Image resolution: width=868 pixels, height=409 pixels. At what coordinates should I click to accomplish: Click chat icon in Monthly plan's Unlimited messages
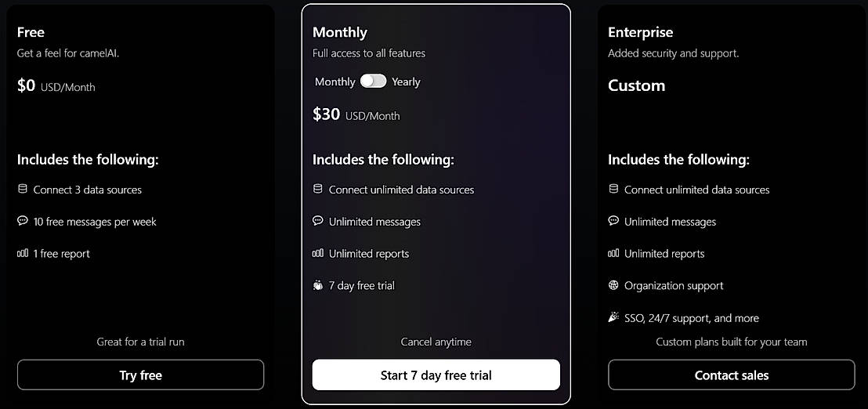[x=318, y=221]
